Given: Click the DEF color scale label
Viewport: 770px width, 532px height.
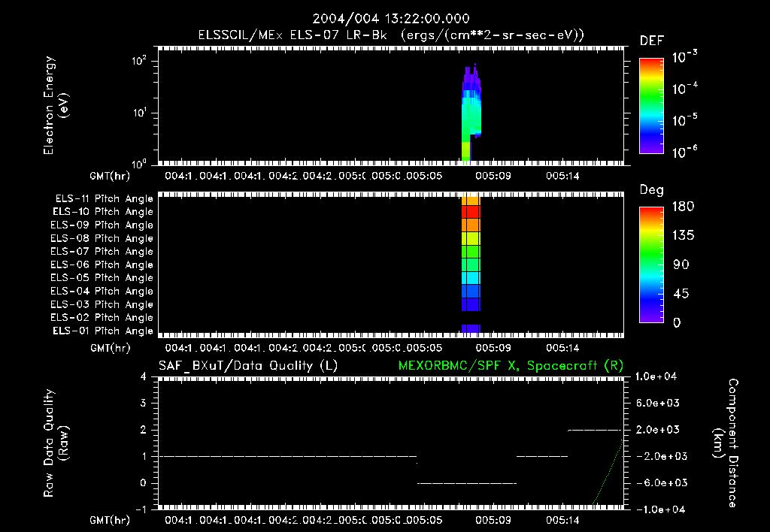Looking at the screenshot, I should pos(652,41).
